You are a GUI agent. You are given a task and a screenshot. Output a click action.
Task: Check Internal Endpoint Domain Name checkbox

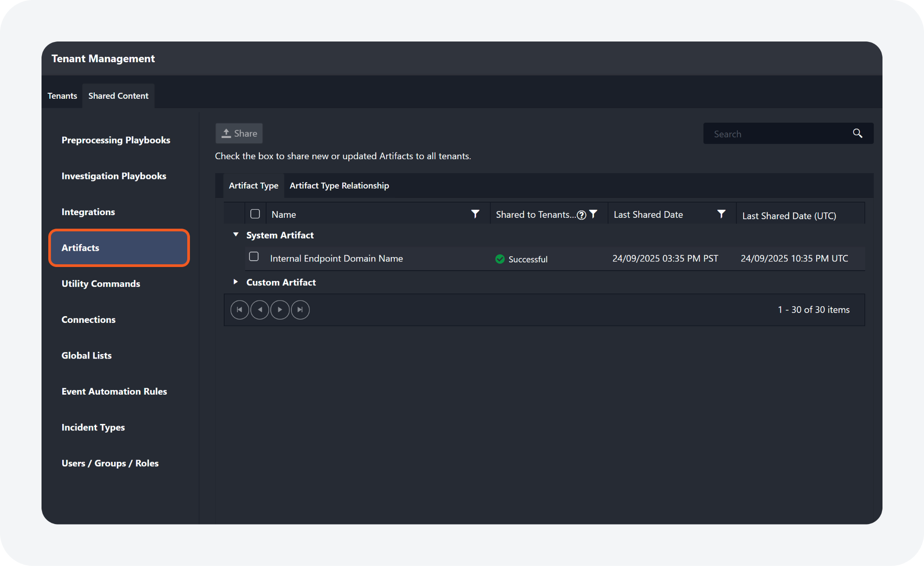click(x=254, y=257)
